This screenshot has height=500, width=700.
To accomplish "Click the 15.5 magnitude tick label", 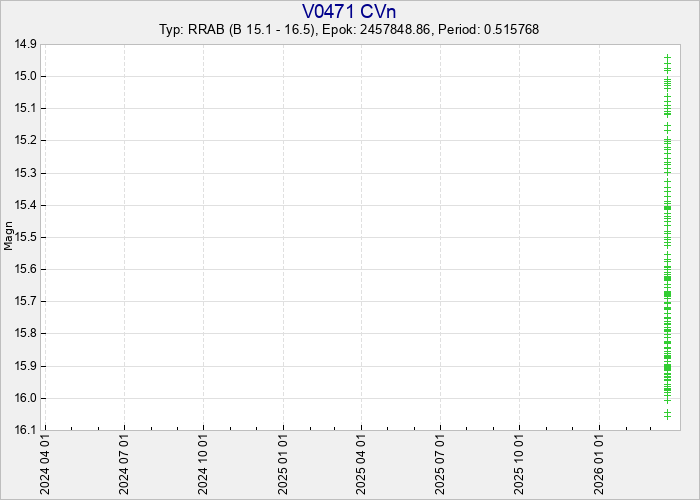I will pos(25,237).
